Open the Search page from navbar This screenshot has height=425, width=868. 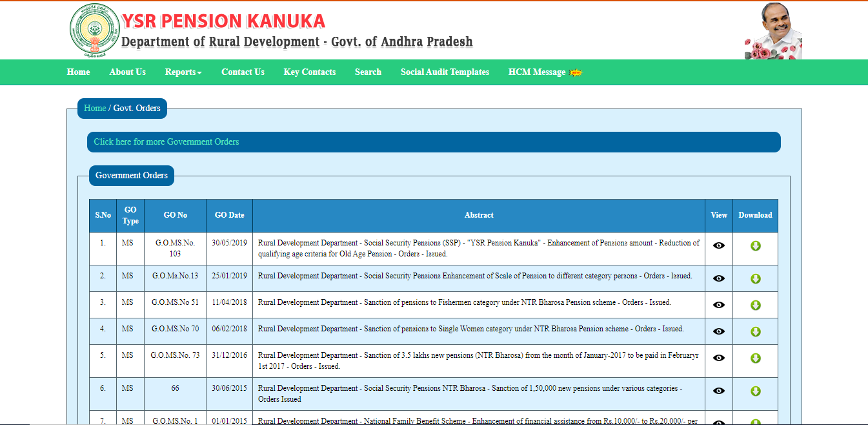[368, 72]
